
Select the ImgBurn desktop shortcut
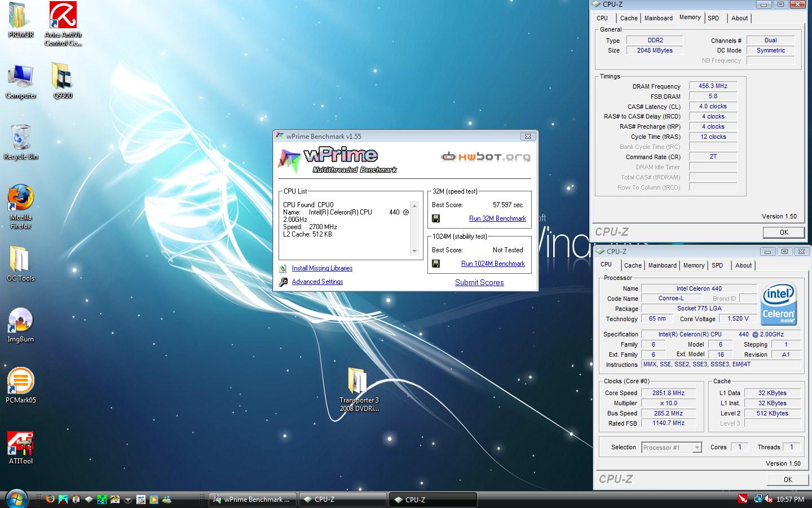[21, 325]
